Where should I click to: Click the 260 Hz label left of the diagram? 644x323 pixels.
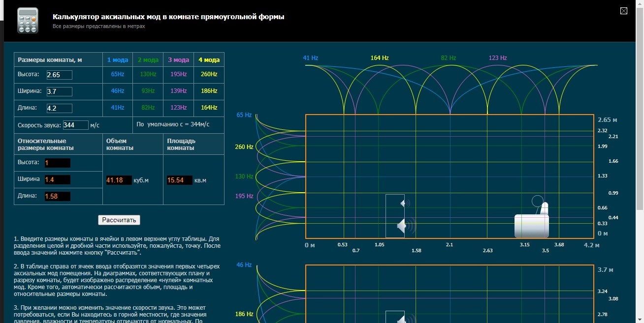click(x=244, y=147)
